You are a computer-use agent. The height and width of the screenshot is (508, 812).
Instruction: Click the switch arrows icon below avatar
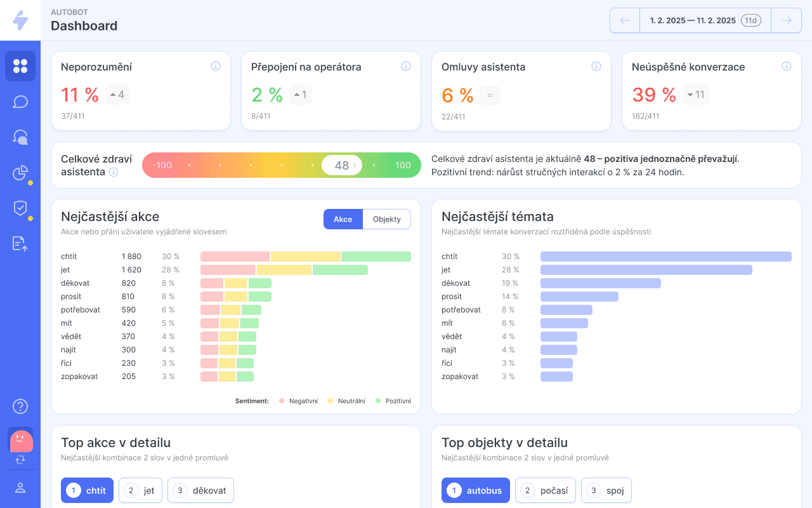coord(20,459)
